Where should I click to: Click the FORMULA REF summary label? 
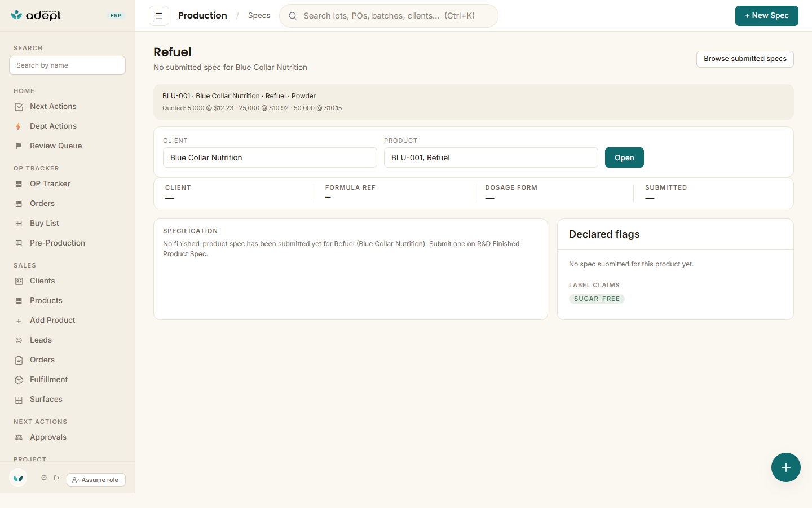(x=350, y=187)
